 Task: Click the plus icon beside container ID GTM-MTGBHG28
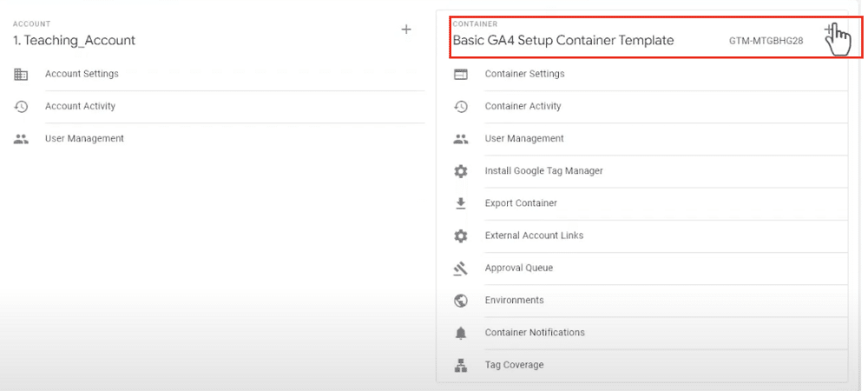click(x=829, y=30)
